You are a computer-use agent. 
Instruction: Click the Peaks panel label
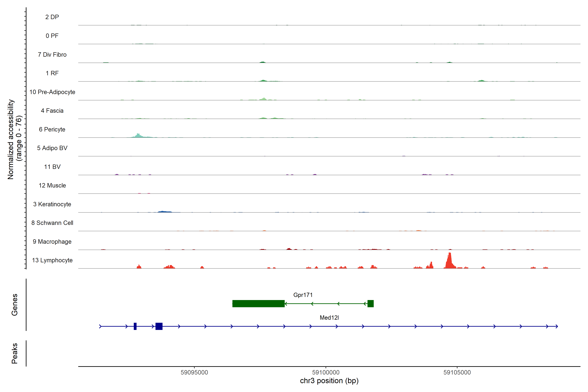(x=15, y=353)
